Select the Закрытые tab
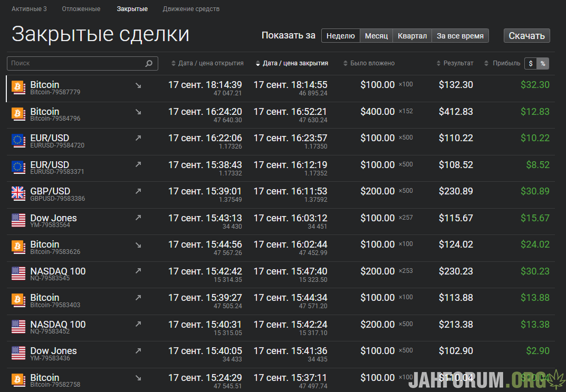This screenshot has height=392, width=566. [x=132, y=8]
